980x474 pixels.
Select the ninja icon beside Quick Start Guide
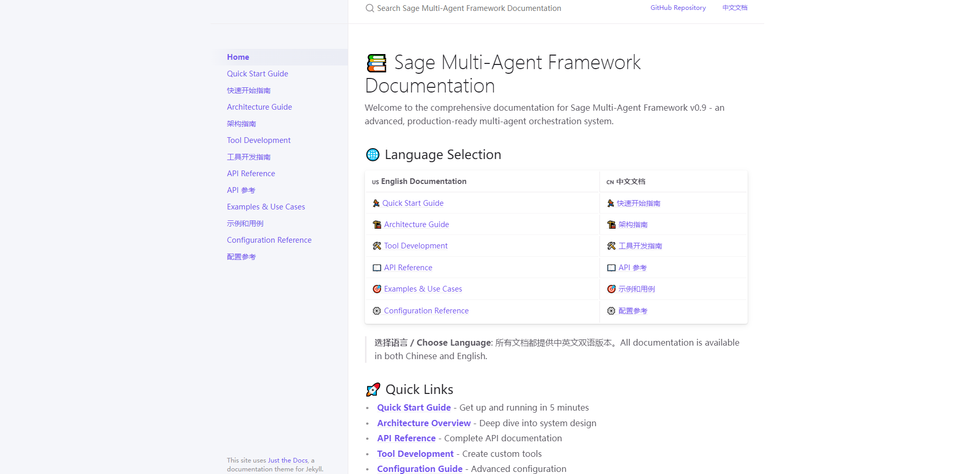tap(376, 203)
